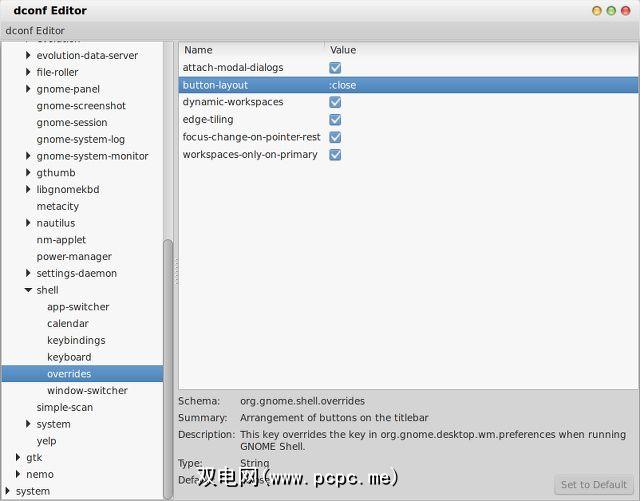Select the focus-change-on-pointer-rest key name

click(x=251, y=137)
